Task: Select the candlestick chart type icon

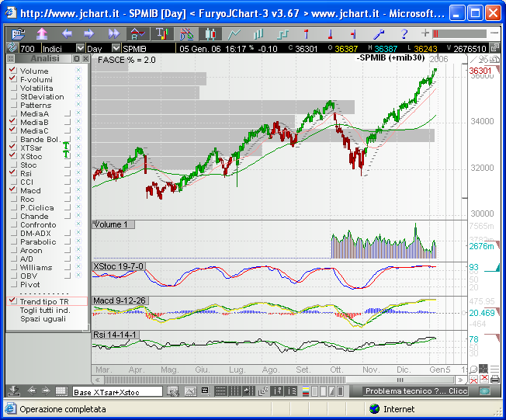Action: point(210,33)
